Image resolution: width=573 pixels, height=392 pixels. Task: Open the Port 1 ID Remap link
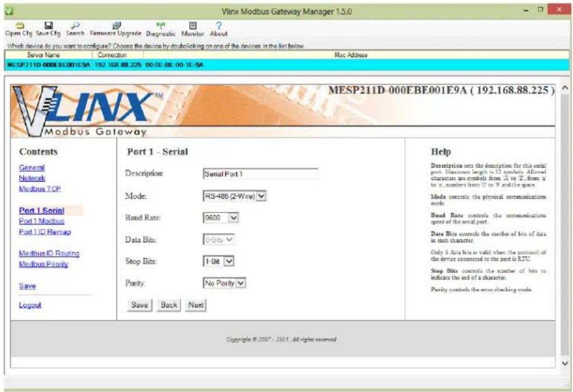pyautogui.click(x=45, y=232)
